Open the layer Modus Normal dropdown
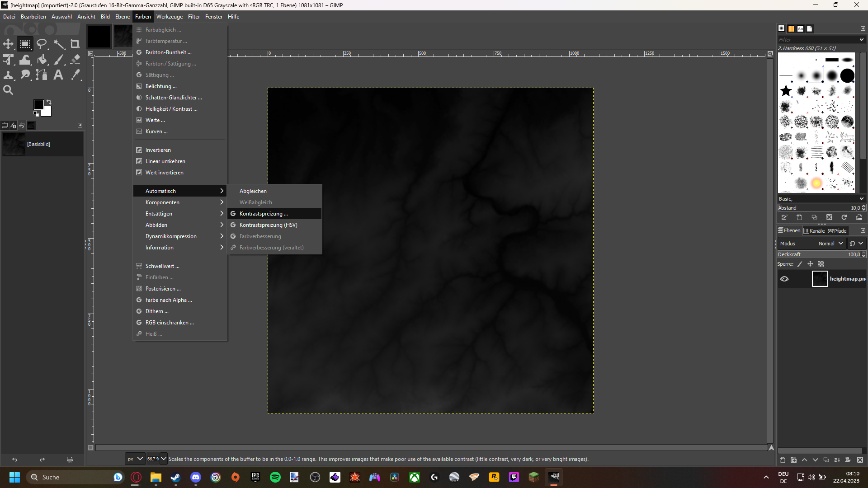Screen dimensions: 868x488 pyautogui.click(x=831, y=243)
